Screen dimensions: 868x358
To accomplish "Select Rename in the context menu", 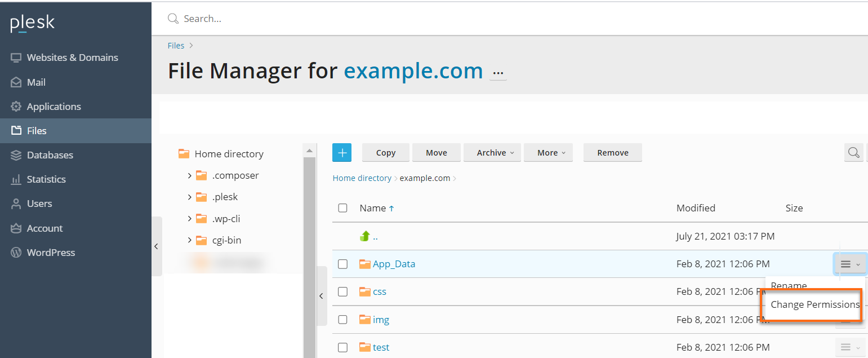I will click(x=790, y=286).
